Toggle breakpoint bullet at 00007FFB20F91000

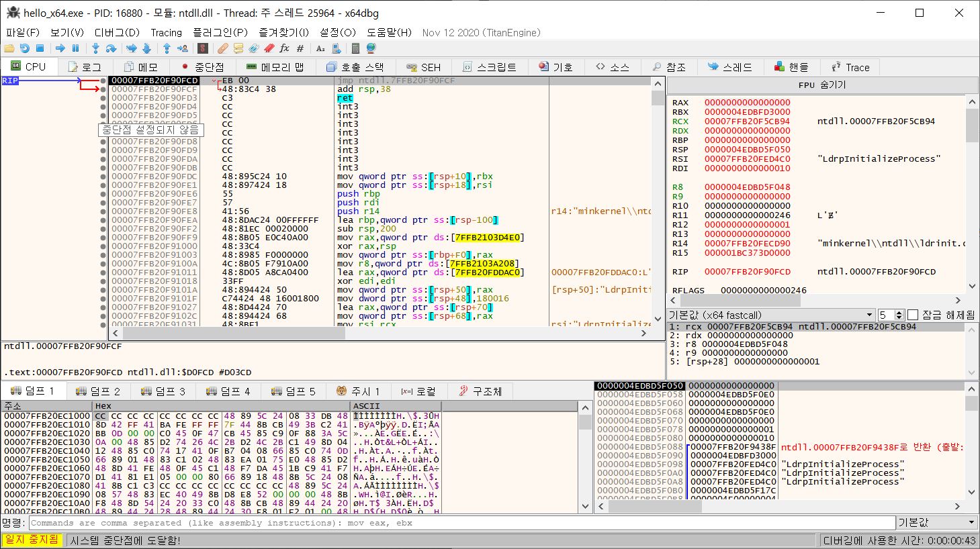tap(103, 246)
